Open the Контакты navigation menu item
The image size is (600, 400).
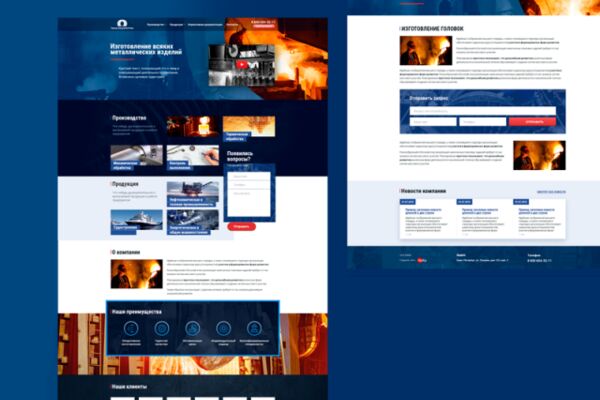coord(232,24)
